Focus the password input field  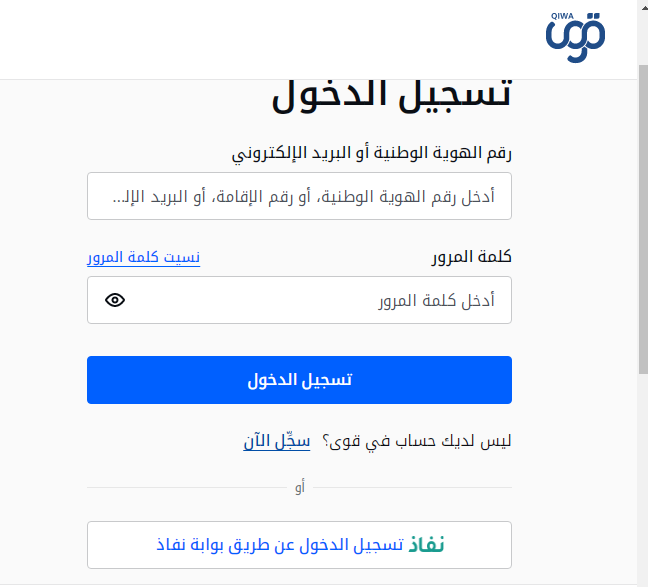(320, 300)
